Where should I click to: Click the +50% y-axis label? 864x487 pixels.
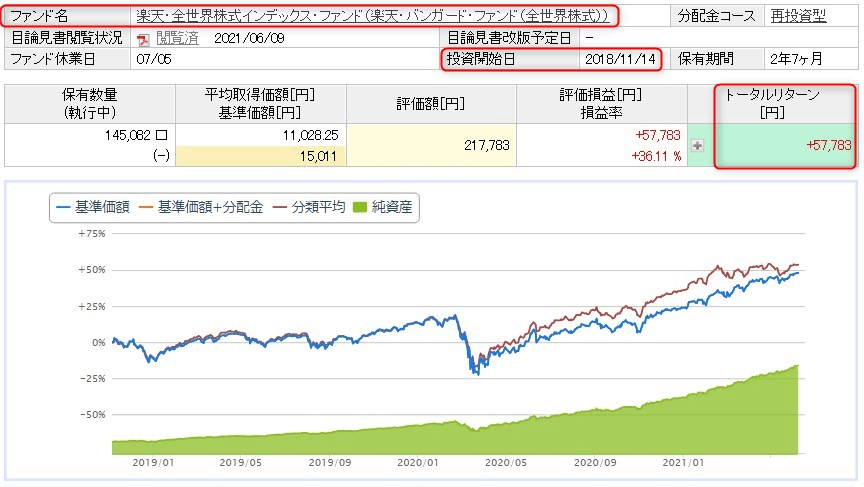tap(91, 270)
